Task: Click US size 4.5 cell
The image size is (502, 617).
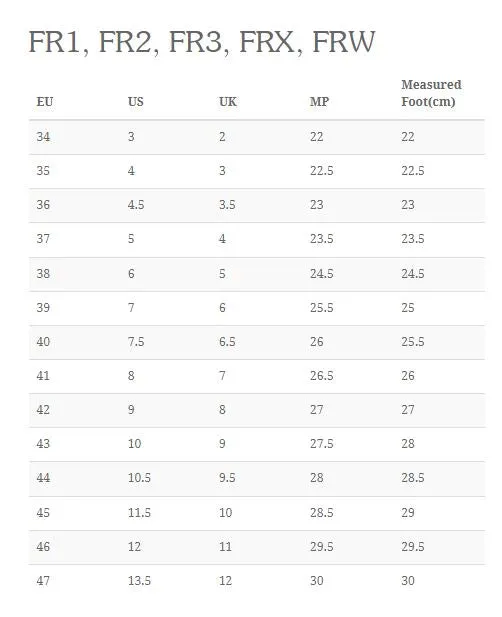Action: [136, 205]
